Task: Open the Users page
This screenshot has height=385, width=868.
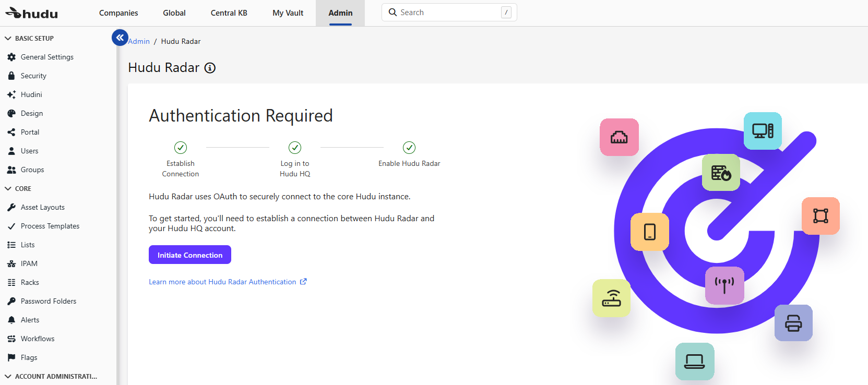Action: 29,151
